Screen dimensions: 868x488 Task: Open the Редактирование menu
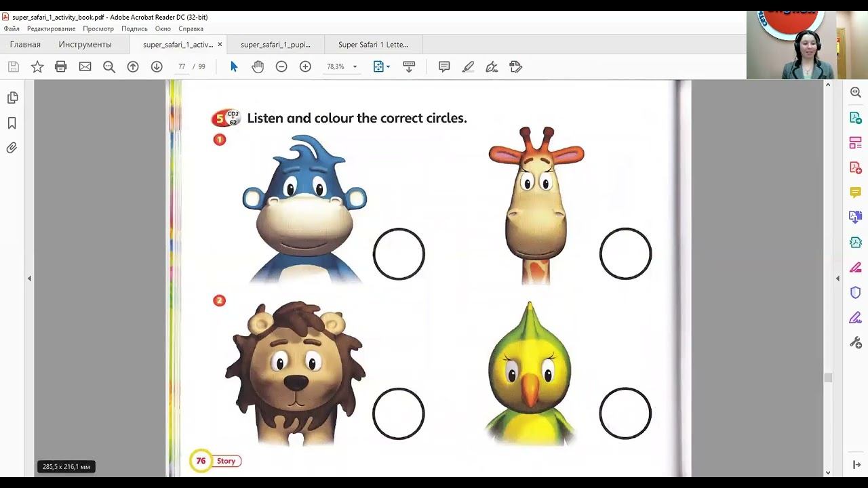(51, 29)
